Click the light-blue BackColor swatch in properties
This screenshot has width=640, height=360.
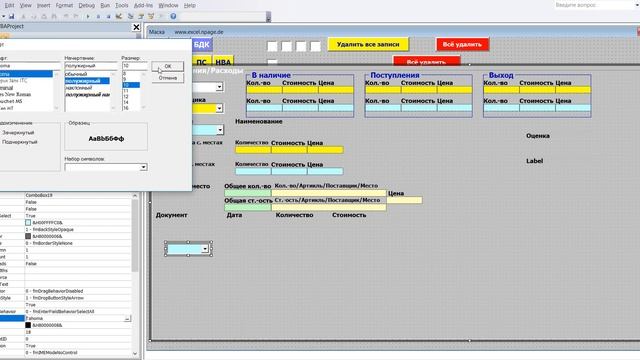point(28,222)
